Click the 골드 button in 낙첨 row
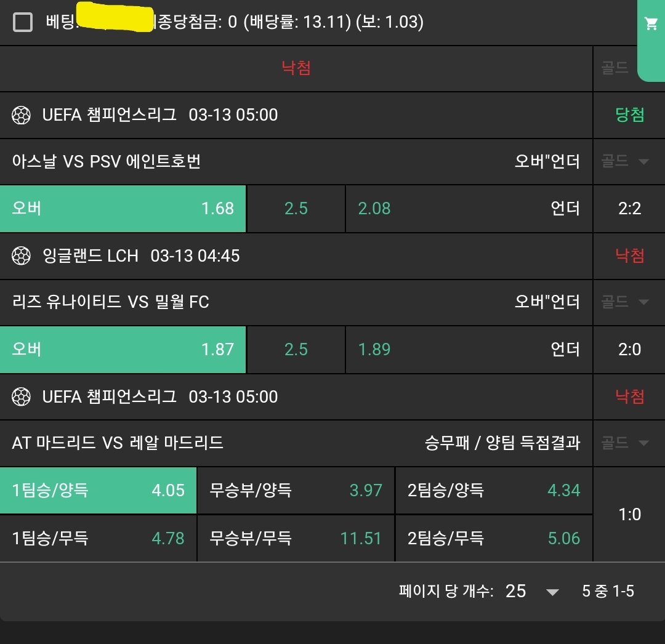 [x=615, y=68]
